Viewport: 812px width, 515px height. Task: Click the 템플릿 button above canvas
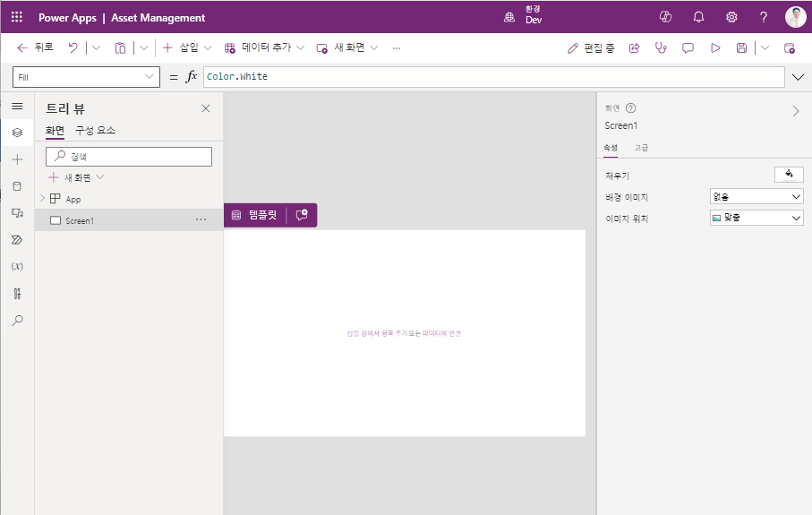[x=255, y=215]
